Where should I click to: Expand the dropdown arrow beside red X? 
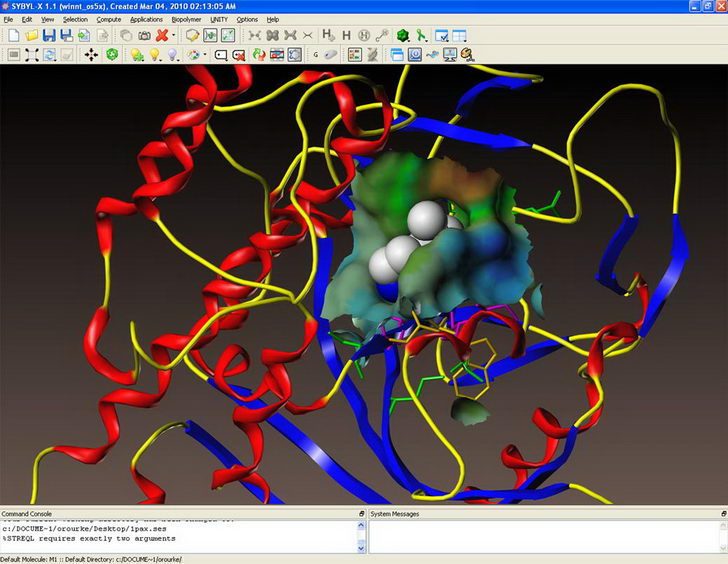174,36
